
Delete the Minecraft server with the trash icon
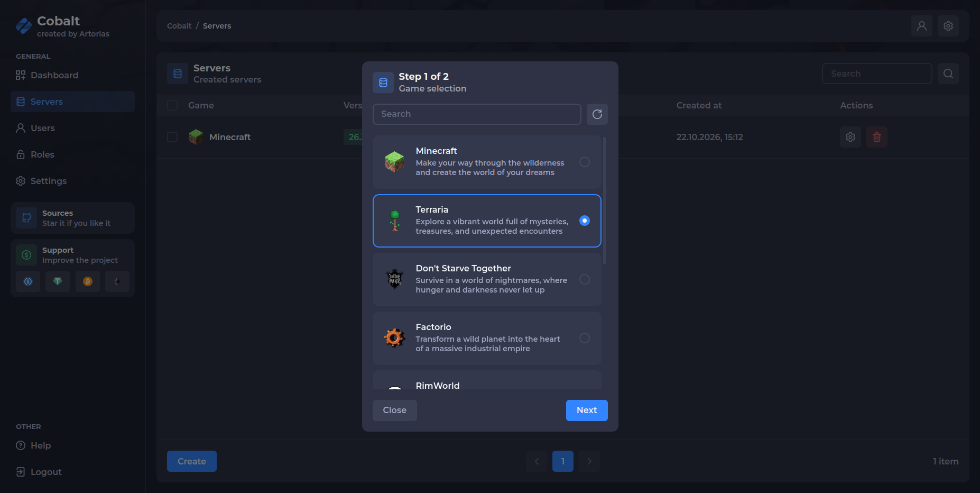[877, 137]
